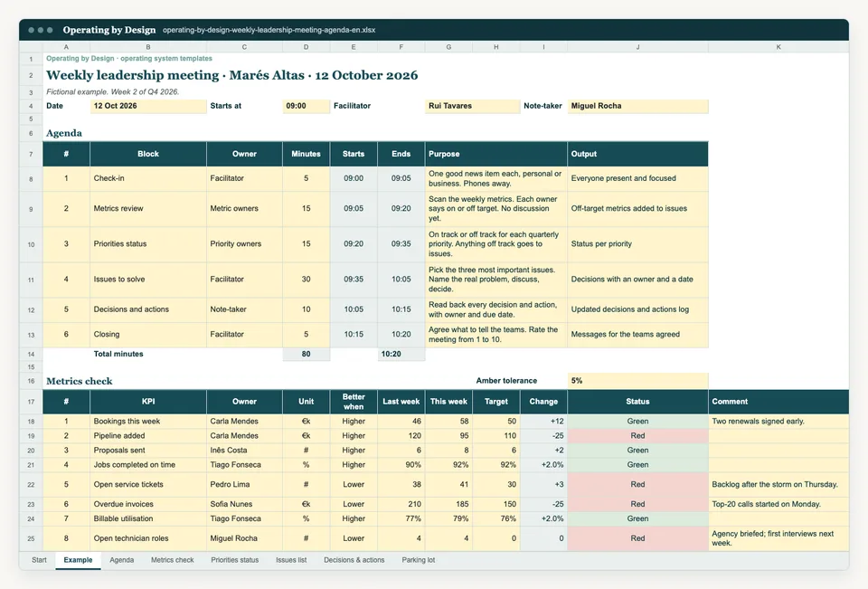
Task: Select 'Jobs completed on time' KPI cell
Action: coord(147,465)
